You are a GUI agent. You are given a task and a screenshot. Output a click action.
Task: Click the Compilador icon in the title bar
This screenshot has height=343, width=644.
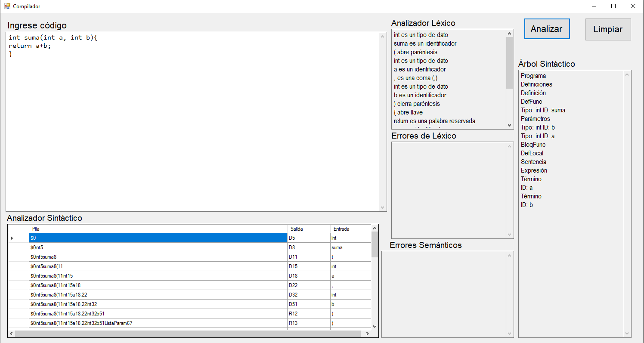(7, 6)
